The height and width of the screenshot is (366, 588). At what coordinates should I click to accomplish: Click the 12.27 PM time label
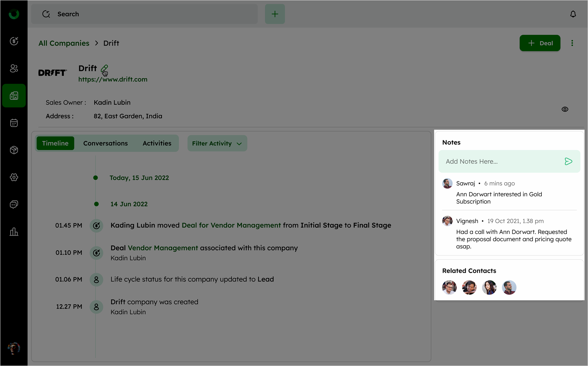click(69, 307)
